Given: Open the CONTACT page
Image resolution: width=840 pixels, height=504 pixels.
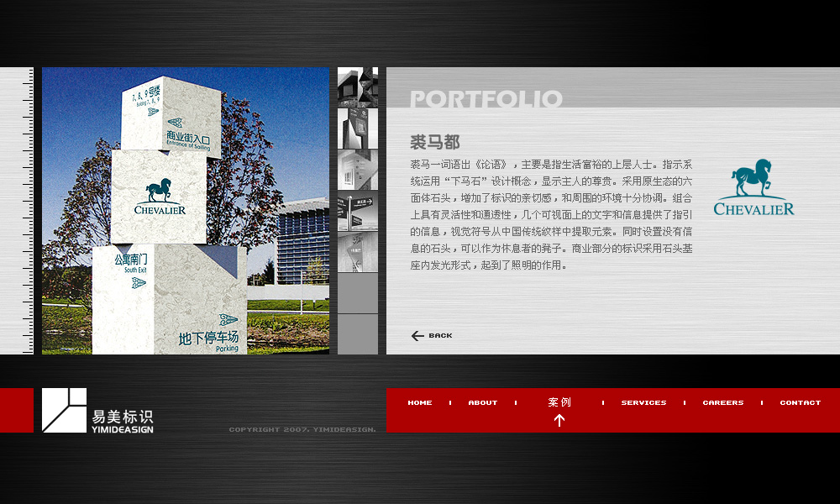Looking at the screenshot, I should [x=801, y=402].
